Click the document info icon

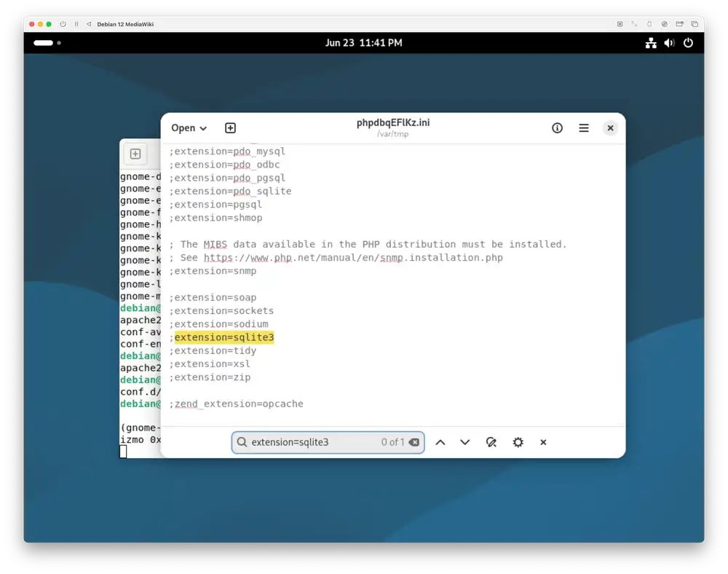(x=557, y=127)
